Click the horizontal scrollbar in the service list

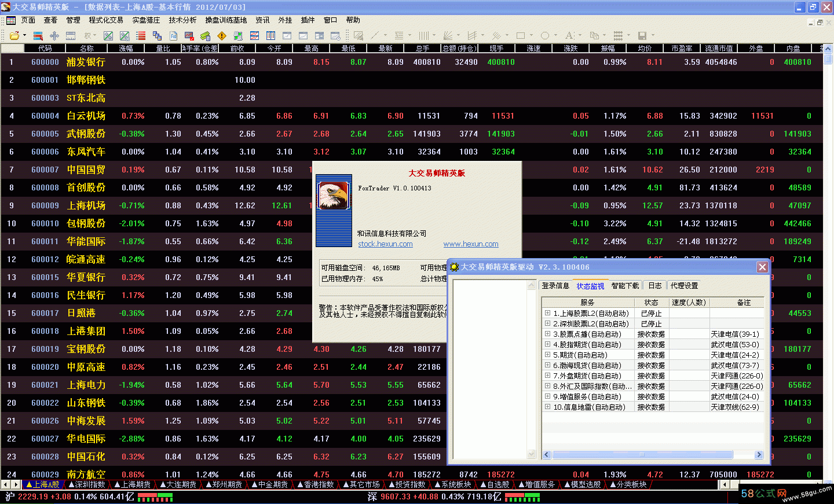click(x=653, y=455)
